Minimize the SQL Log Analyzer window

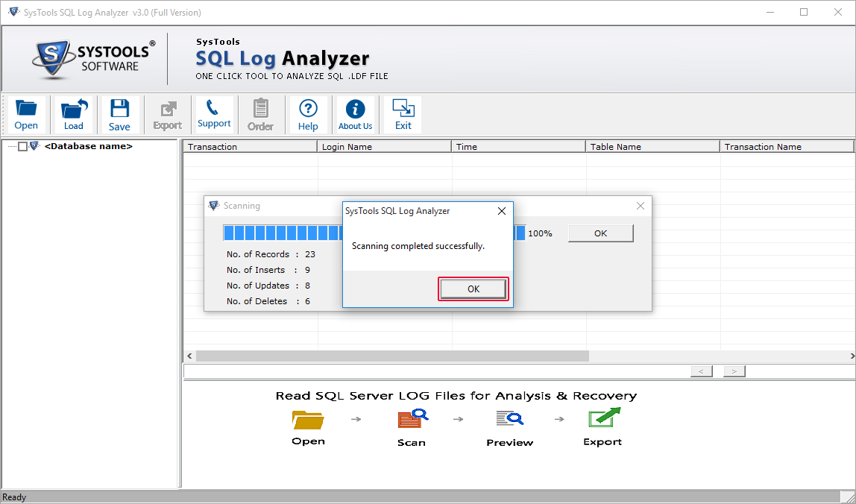770,12
